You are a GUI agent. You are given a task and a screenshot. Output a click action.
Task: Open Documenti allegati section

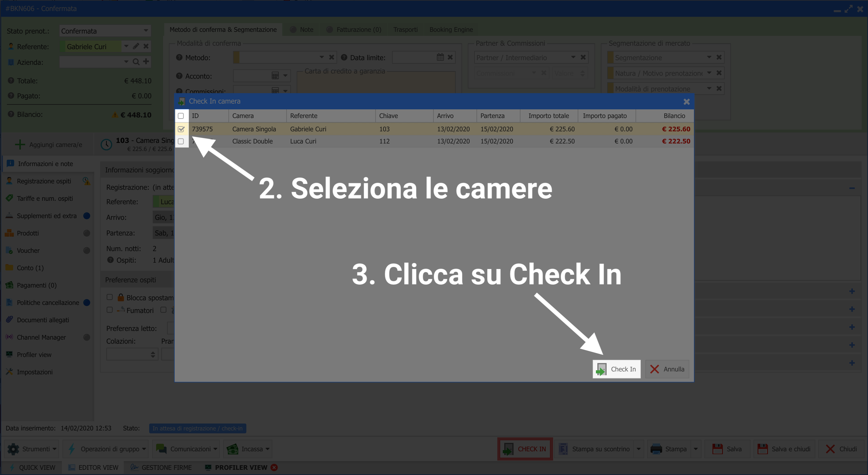click(48, 320)
